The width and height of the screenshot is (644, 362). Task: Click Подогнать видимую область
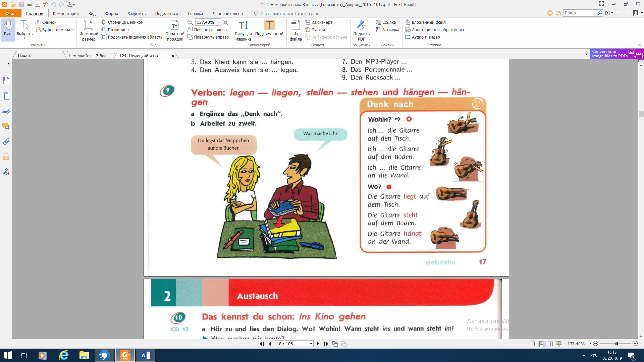coord(132,37)
